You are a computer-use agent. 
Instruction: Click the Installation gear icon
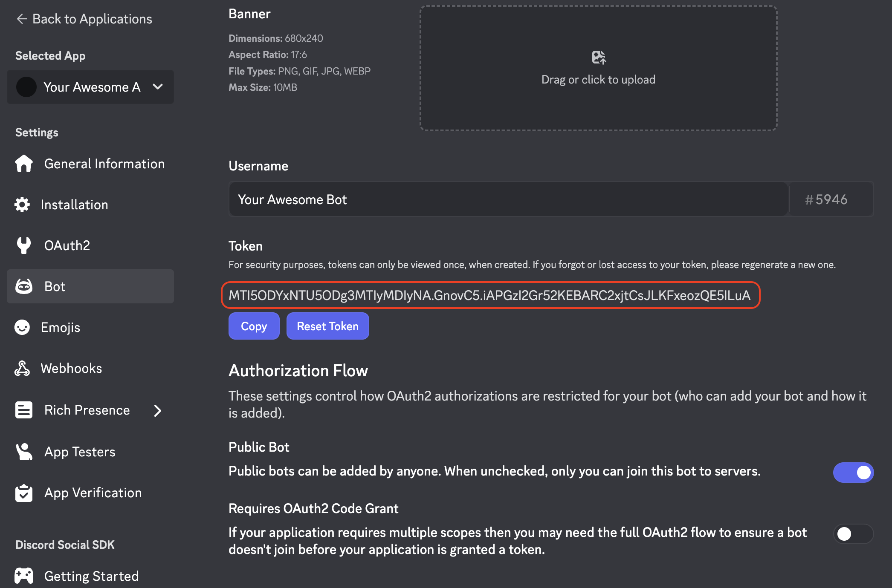pos(22,205)
